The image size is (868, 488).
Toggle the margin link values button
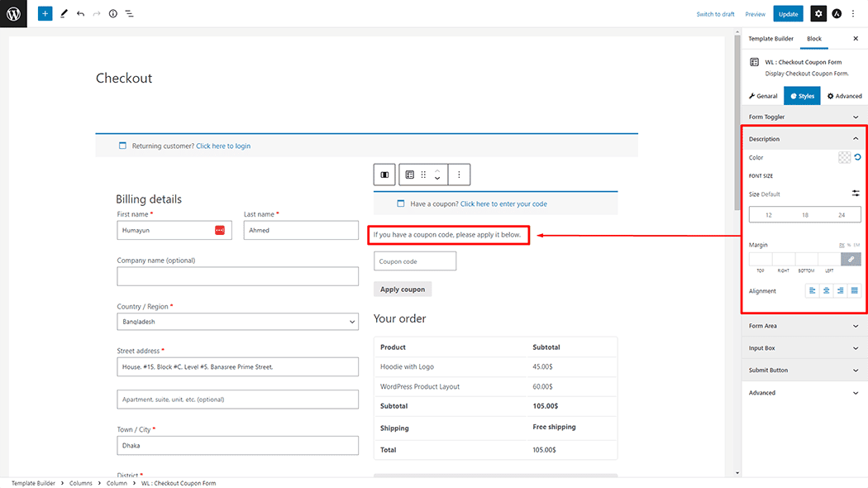pos(851,260)
